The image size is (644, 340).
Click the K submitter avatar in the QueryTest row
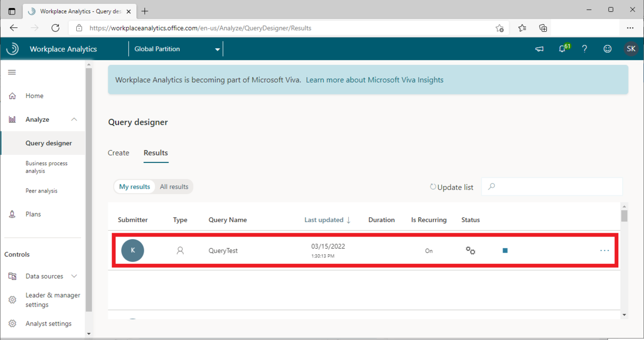click(x=133, y=250)
